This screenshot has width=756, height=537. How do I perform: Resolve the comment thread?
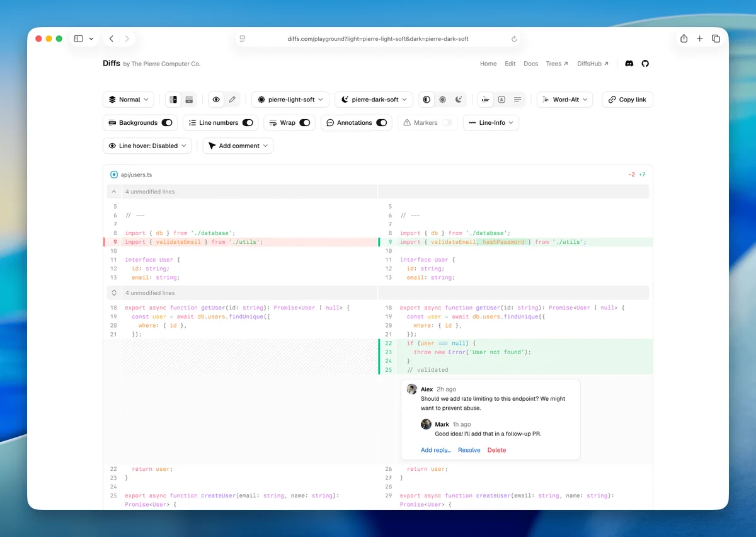(469, 450)
